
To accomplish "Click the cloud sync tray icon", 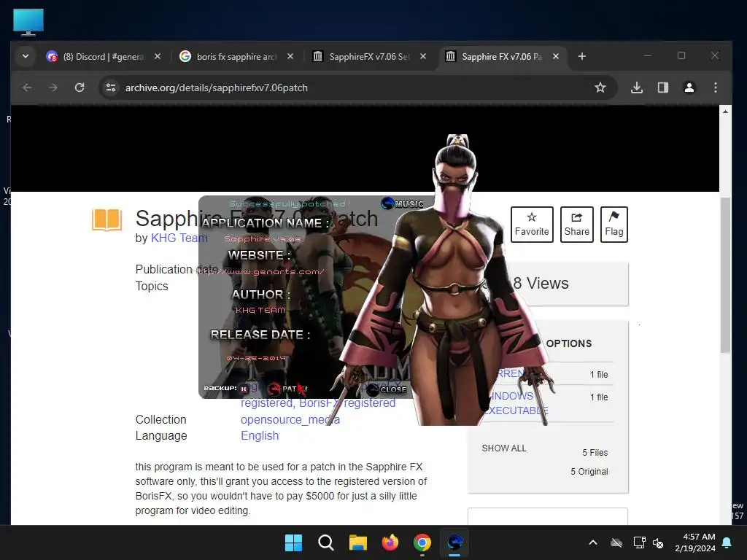I will pos(616,542).
